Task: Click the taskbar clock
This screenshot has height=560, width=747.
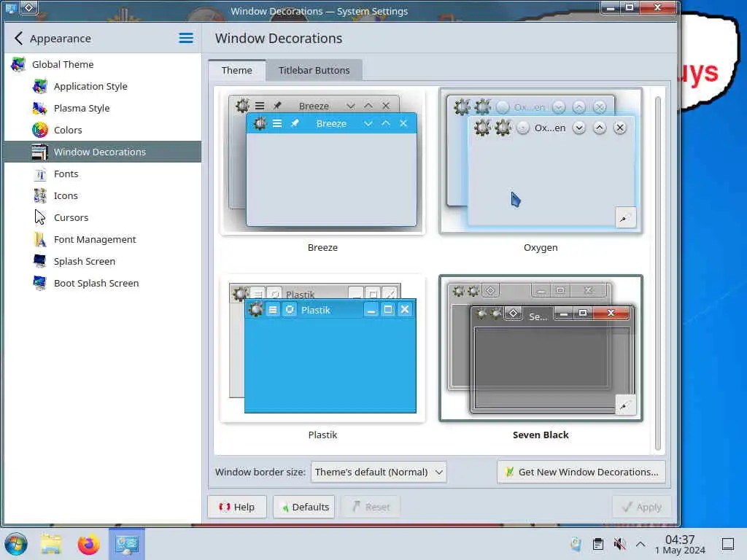Action: point(680,544)
